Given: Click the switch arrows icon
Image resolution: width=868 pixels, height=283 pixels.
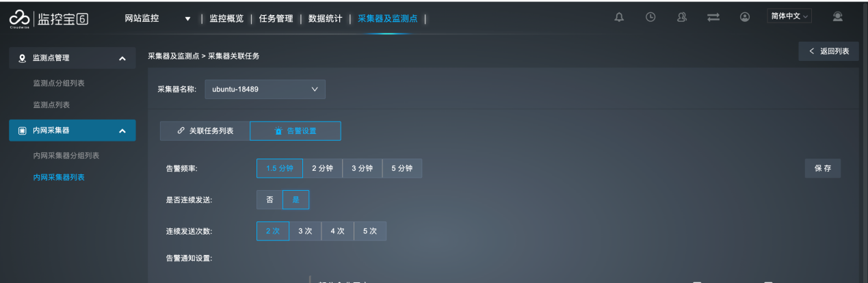Looking at the screenshot, I should pos(713,18).
